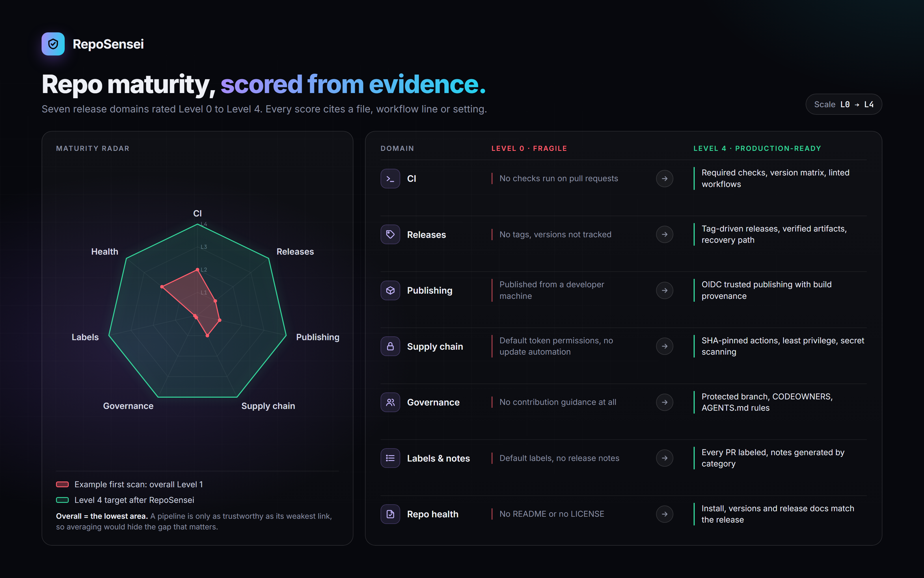This screenshot has height=578, width=924.
Task: Click 'No tags, versions not tracked' text
Action: pos(556,234)
